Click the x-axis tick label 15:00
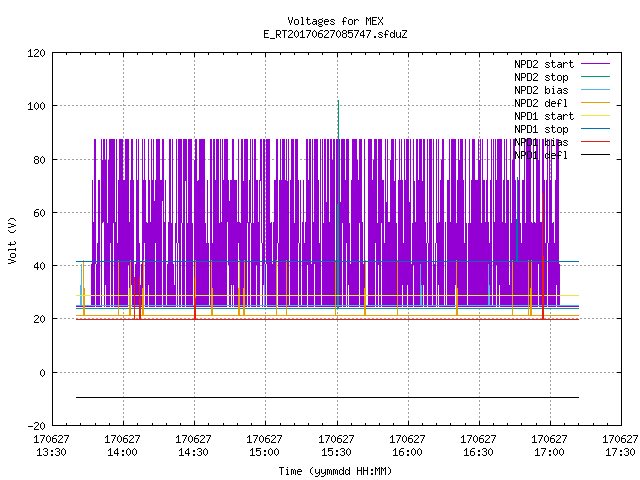The image size is (640, 480). pos(264,452)
